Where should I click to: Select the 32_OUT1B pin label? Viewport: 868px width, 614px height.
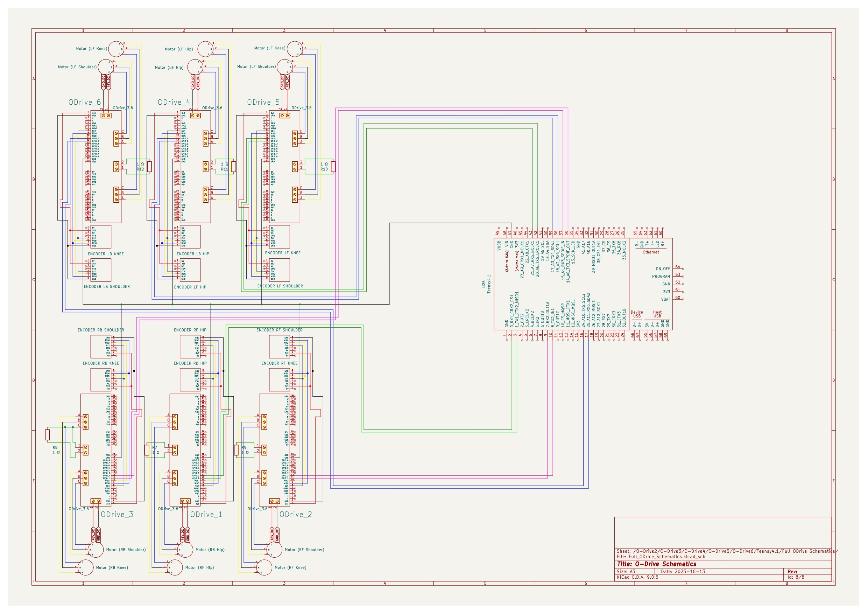pos(624,318)
